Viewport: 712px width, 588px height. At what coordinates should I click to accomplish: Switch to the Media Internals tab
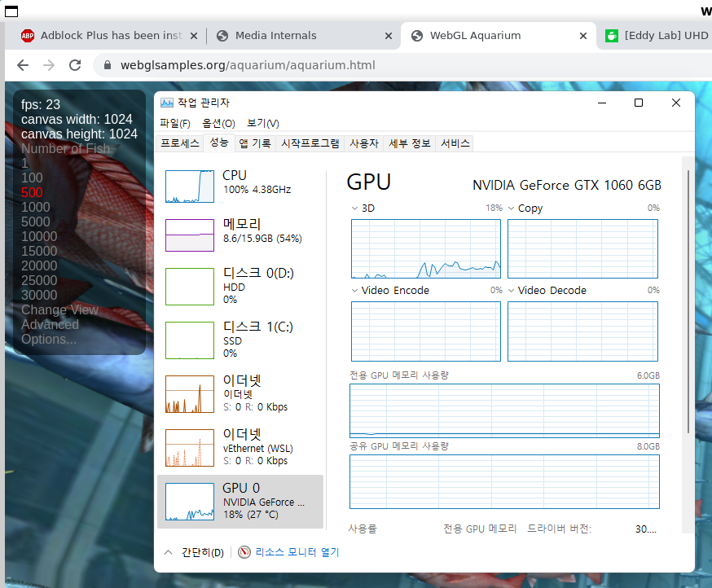[275, 35]
